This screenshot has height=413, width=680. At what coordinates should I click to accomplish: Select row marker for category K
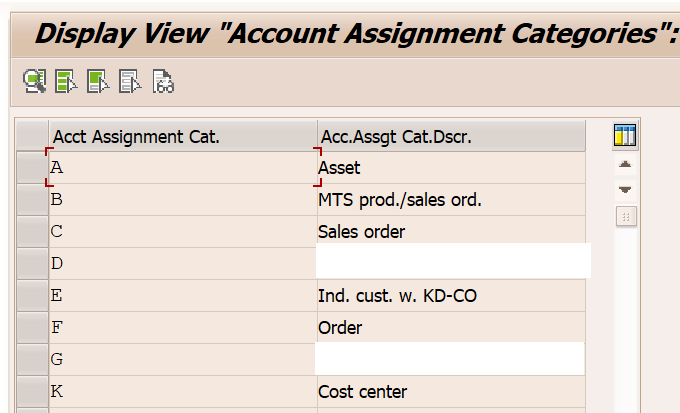(33, 392)
